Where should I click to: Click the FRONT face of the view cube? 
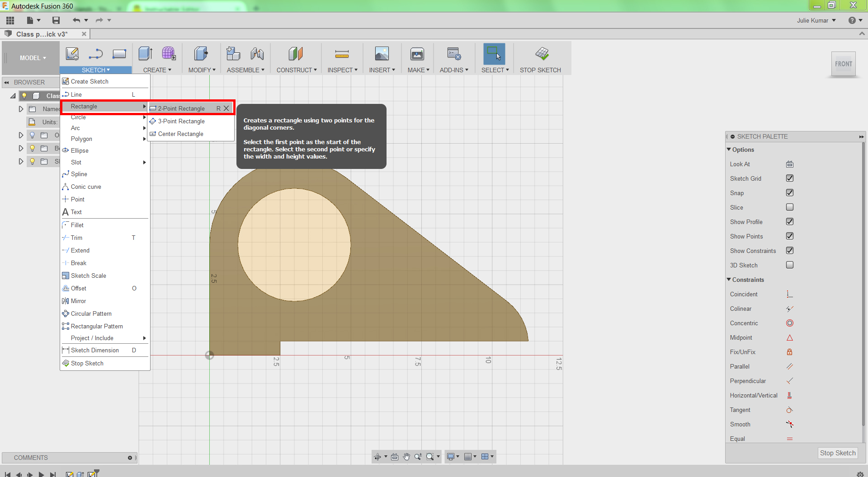pos(843,64)
